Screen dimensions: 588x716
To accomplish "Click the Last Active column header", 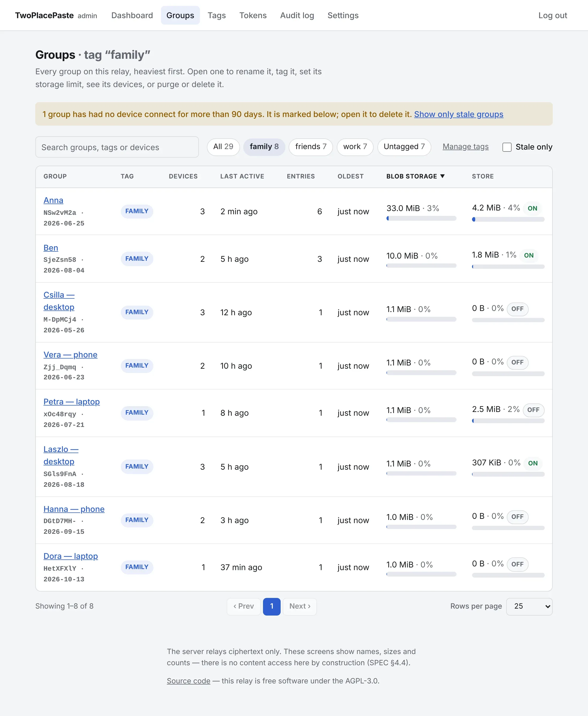I will point(242,176).
